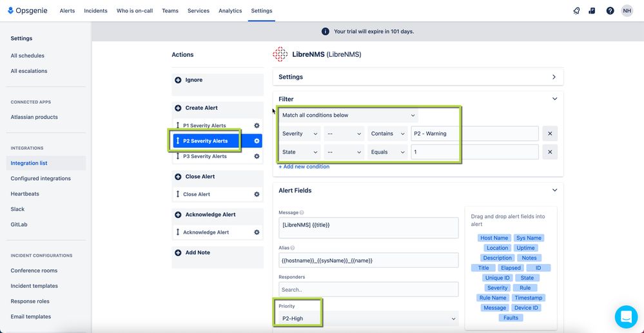Click plus icon next to Create Alert

point(178,108)
